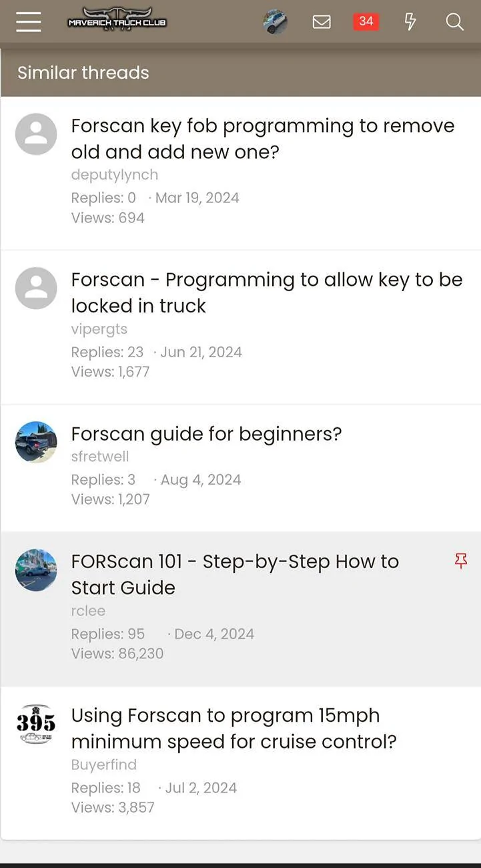Click the lightning bolt what's new icon
This screenshot has width=481, height=868.
coord(410,22)
